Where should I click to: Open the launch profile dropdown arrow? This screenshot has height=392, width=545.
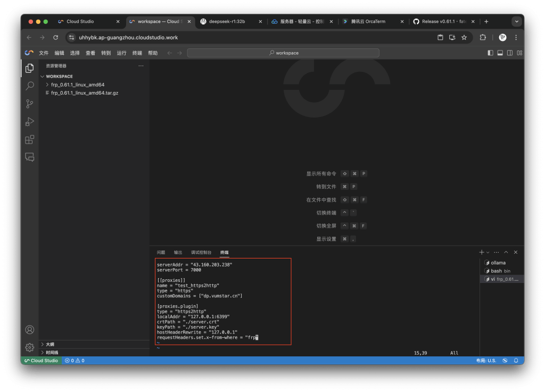point(488,253)
